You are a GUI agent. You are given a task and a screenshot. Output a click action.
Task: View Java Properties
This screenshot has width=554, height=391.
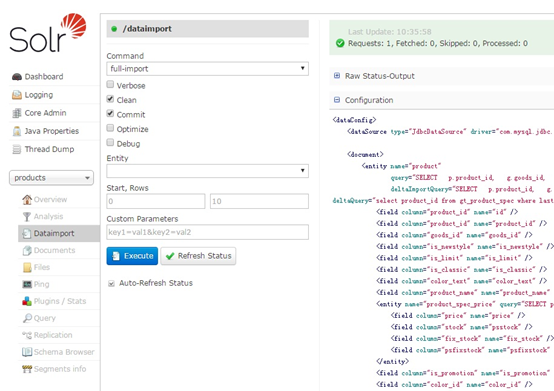click(x=52, y=131)
